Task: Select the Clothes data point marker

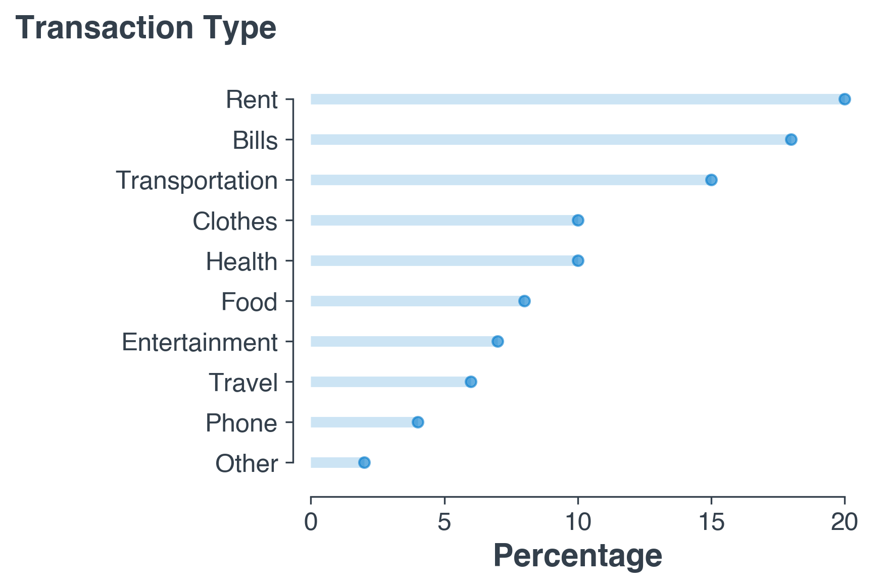Action: coord(578,220)
